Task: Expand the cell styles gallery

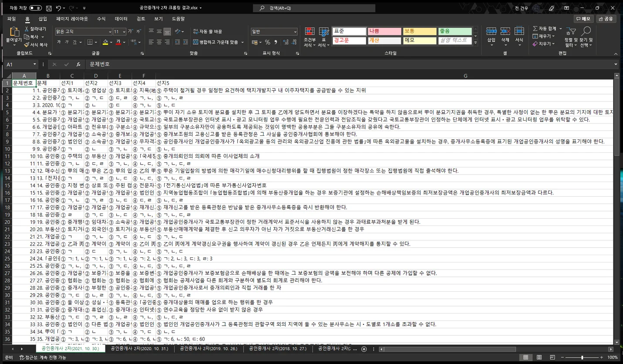Action: (476, 43)
